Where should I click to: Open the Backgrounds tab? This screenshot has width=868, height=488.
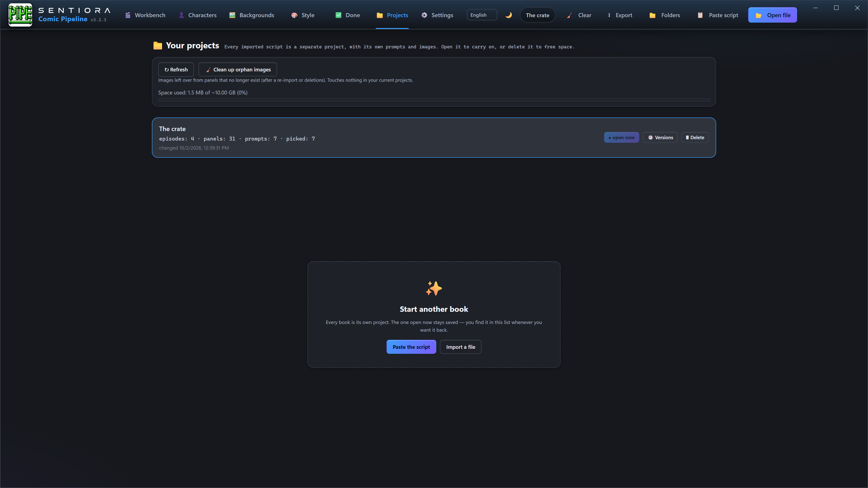coord(252,15)
